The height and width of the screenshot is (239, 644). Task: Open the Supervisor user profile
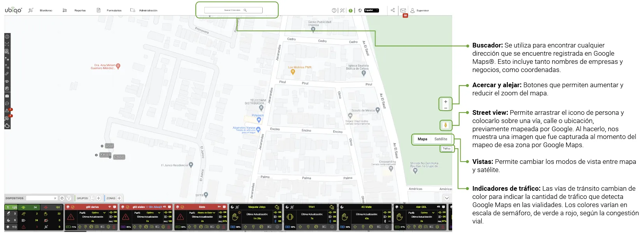click(419, 11)
